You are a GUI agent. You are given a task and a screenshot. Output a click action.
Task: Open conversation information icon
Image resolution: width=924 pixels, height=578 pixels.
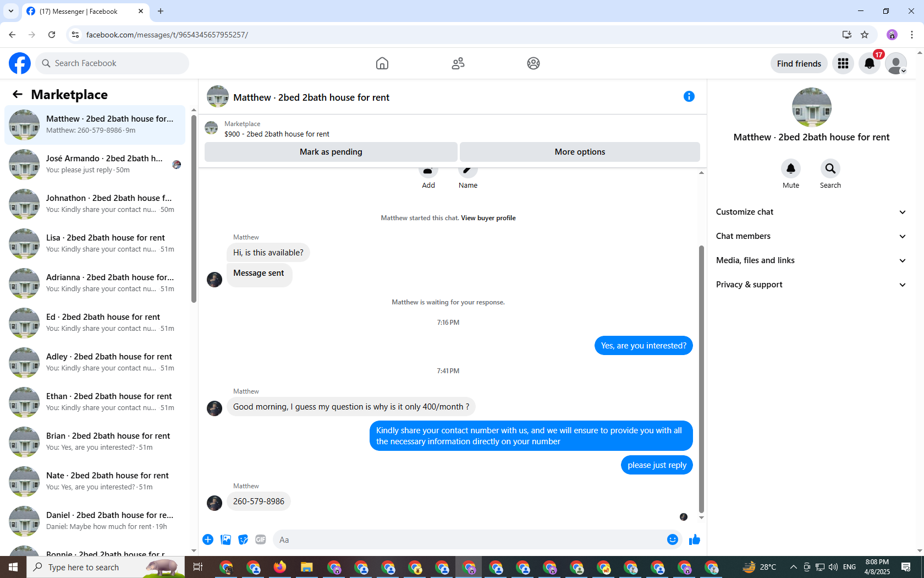point(689,97)
